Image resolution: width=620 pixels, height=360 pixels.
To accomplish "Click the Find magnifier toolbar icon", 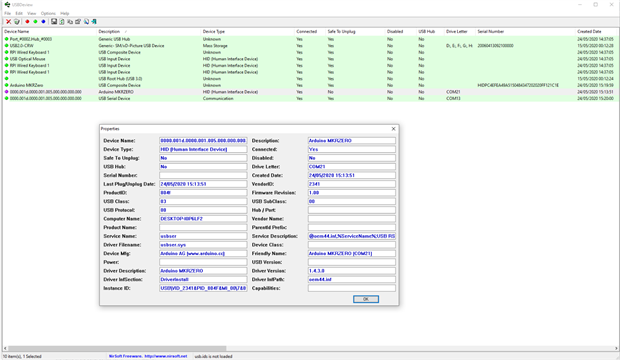I will 86,22.
